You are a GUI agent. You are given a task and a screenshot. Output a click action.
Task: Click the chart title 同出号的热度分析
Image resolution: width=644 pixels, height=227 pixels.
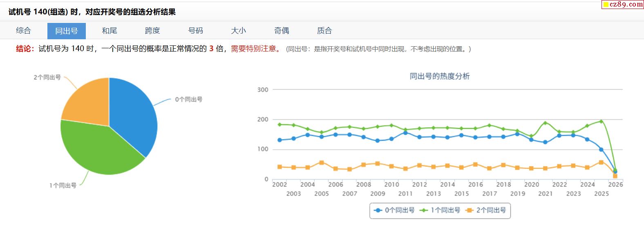(x=440, y=76)
